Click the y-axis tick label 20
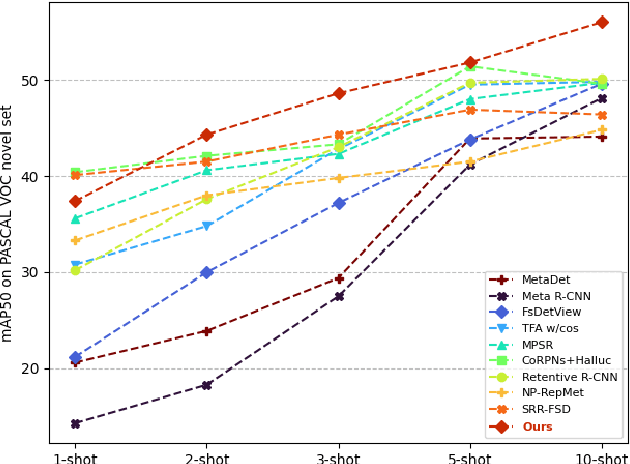 [29, 369]
